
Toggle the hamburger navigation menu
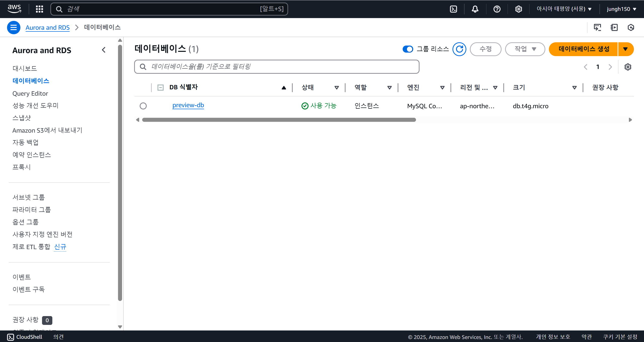click(14, 27)
